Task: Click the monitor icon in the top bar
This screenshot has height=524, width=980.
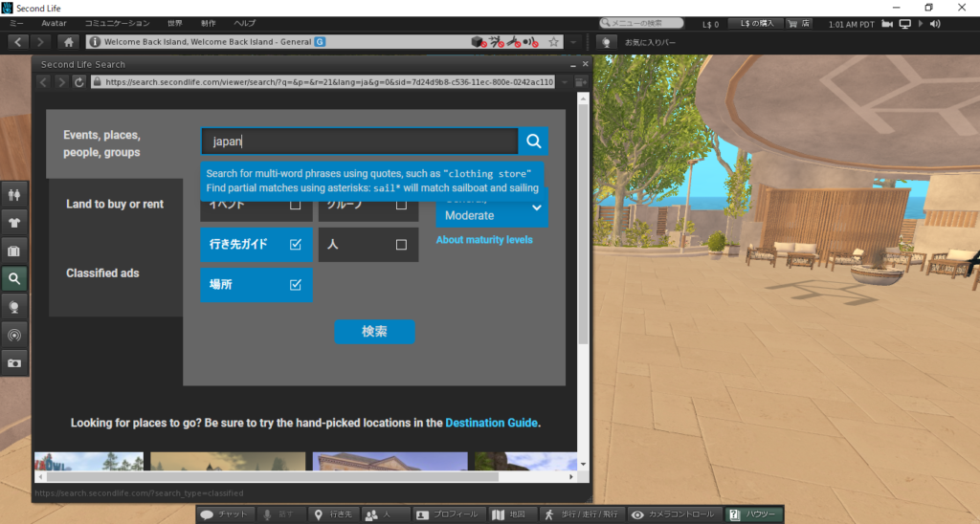Action: click(x=904, y=24)
